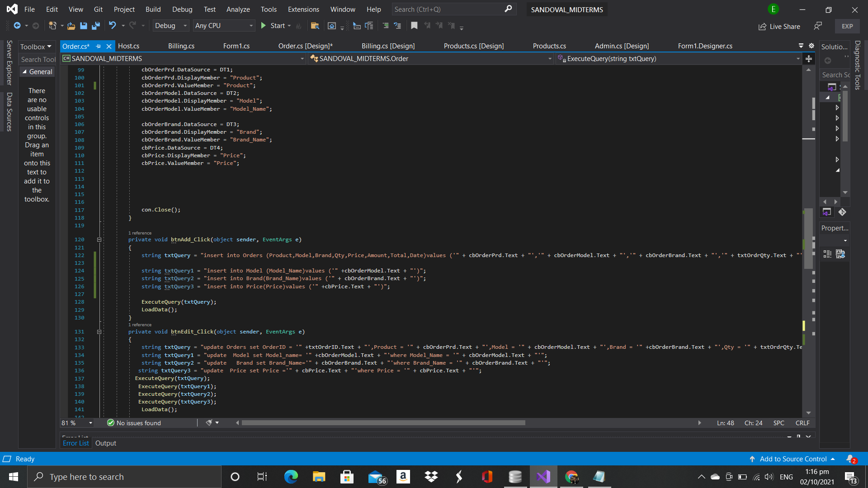Click the Visual Studio taskbar icon
This screenshot has height=488, width=868.
click(x=543, y=477)
